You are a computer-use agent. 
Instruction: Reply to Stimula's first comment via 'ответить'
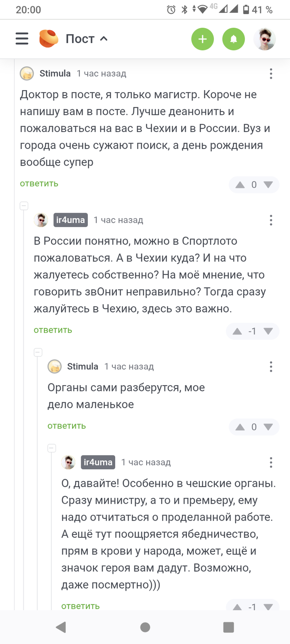click(x=39, y=183)
